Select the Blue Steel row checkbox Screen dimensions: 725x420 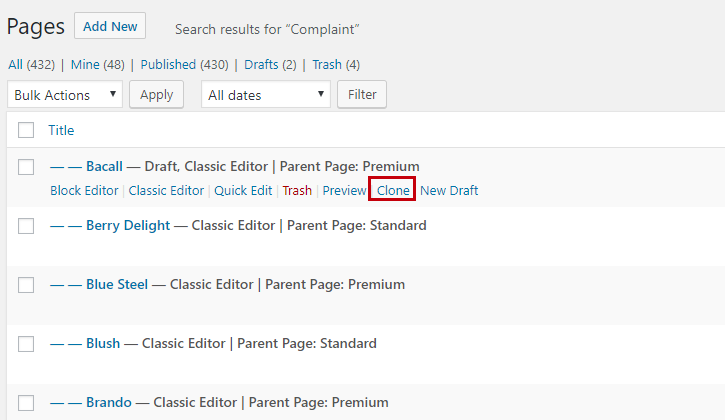[26, 285]
